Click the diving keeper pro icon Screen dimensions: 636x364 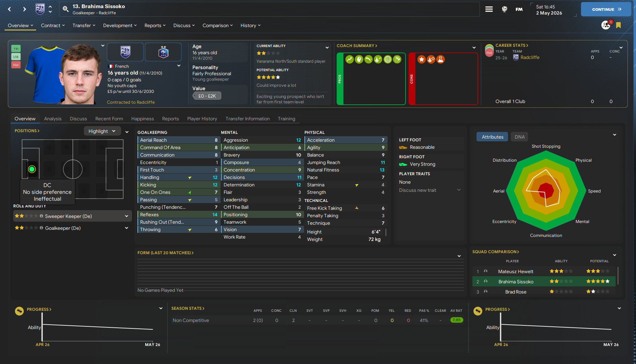click(x=369, y=60)
